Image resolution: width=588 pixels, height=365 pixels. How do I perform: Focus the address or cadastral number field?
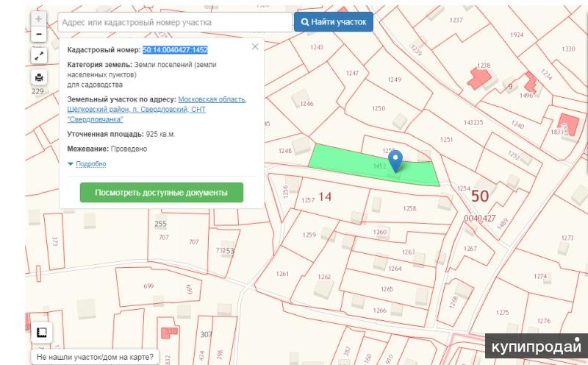pyautogui.click(x=174, y=23)
